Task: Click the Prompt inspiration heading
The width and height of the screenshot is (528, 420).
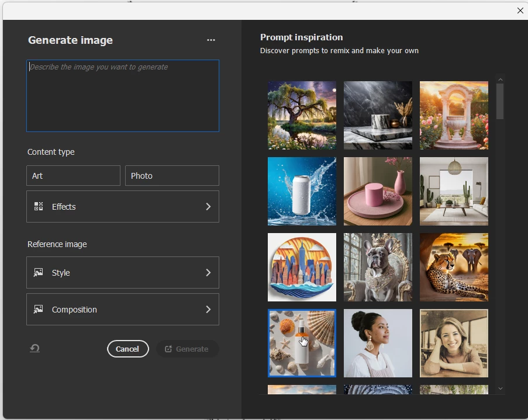Action: [301, 37]
